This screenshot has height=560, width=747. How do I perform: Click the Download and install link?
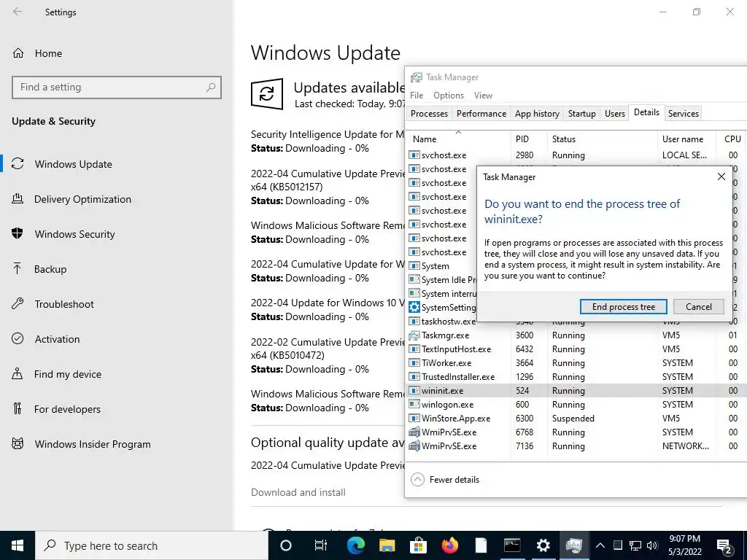pyautogui.click(x=298, y=492)
